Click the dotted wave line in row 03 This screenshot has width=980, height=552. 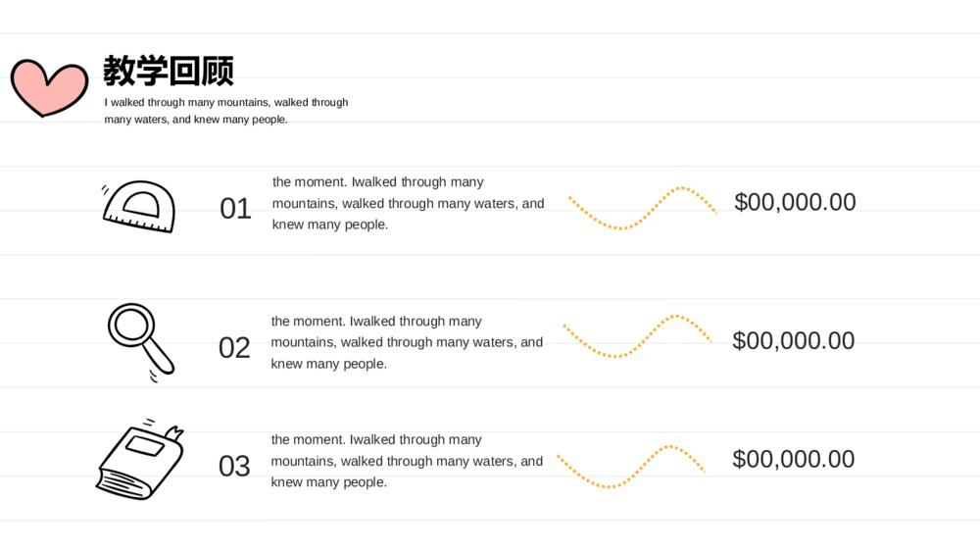(x=631, y=467)
